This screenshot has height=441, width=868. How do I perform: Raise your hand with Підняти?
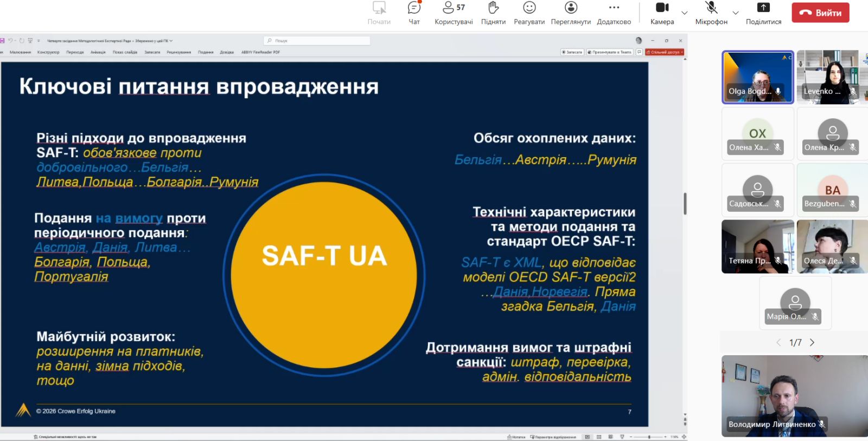point(493,13)
